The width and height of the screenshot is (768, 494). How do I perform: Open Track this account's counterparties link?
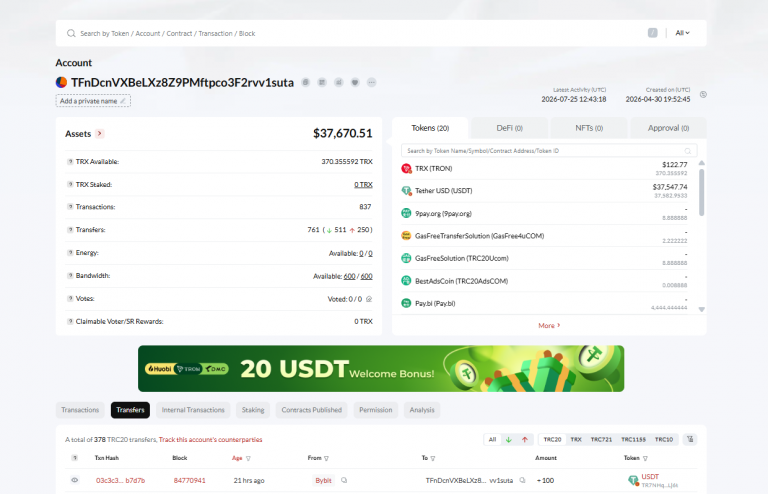pyautogui.click(x=211, y=440)
